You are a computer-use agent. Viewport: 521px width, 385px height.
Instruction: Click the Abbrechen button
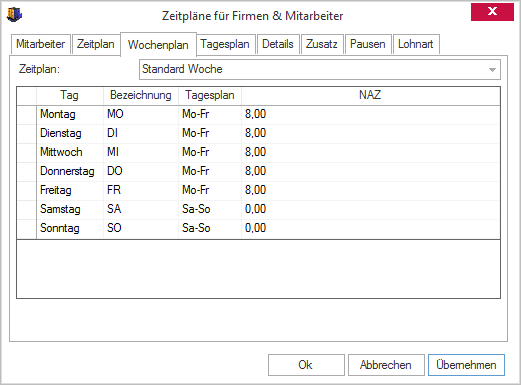[386, 365]
